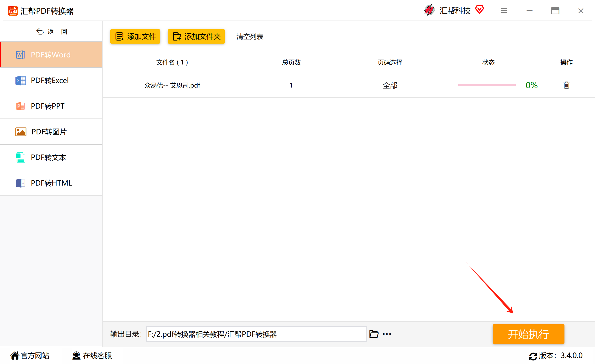The image size is (595, 364).
Task: Clear the list with 清空列表
Action: click(250, 36)
